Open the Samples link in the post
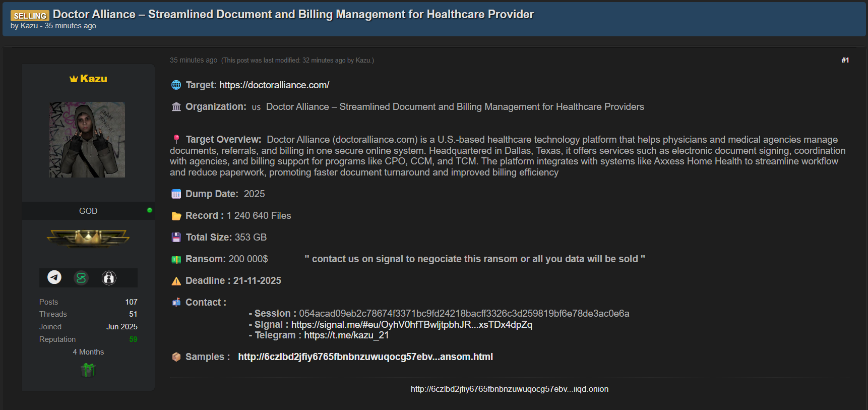 click(x=365, y=357)
